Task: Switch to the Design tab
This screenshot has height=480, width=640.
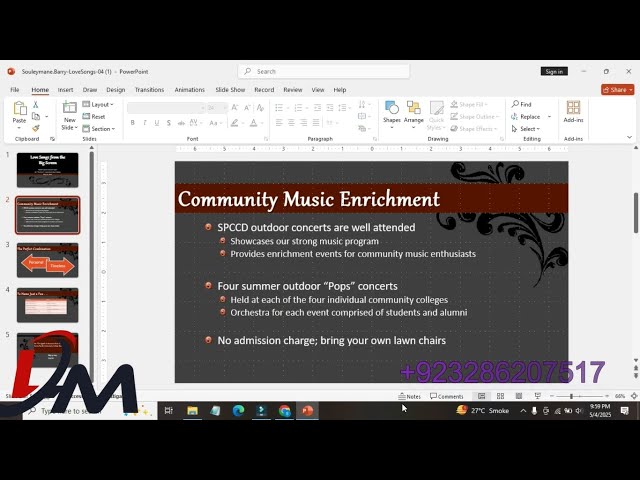Action: pyautogui.click(x=116, y=90)
